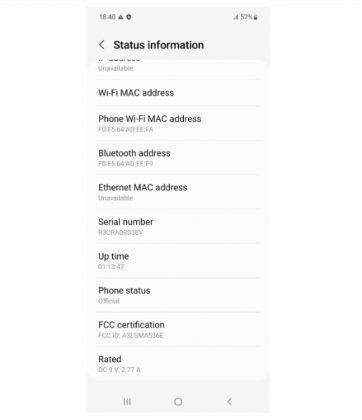Open the recent apps navigation button
Viewport: 362px width, 420px height.
click(127, 401)
